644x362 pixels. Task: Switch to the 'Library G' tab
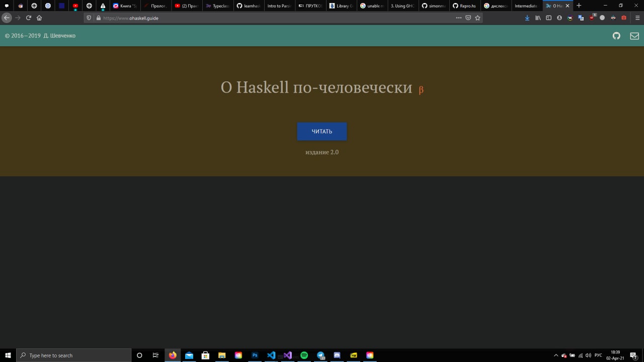(x=341, y=6)
